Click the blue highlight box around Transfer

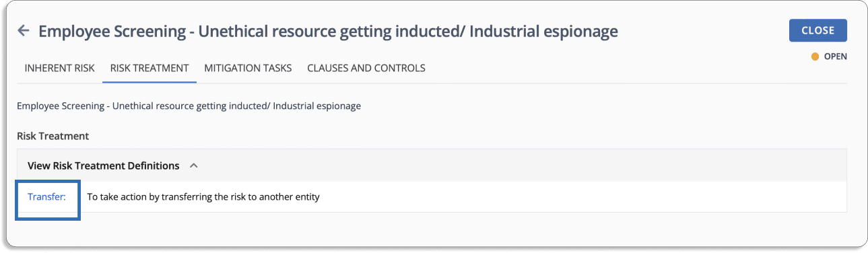tap(48, 200)
